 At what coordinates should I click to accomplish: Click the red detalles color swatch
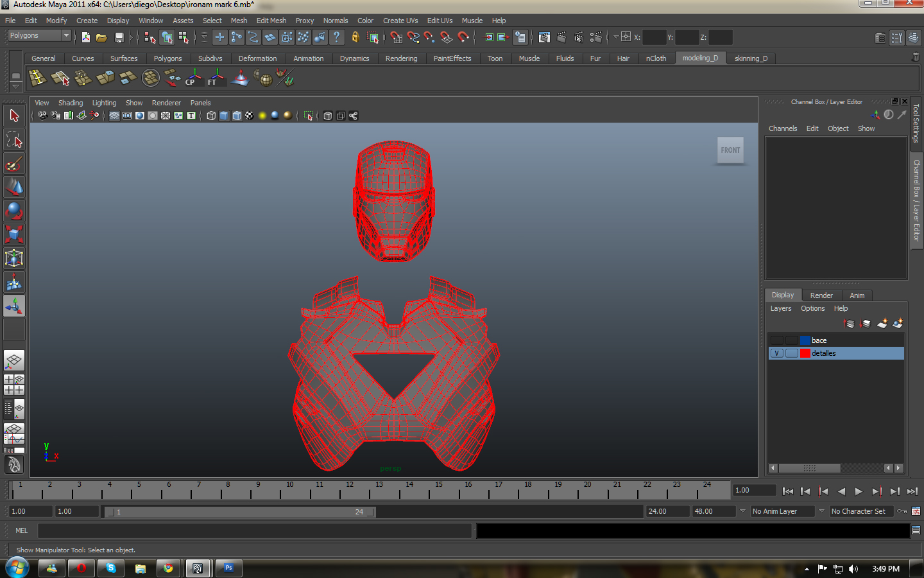805,353
